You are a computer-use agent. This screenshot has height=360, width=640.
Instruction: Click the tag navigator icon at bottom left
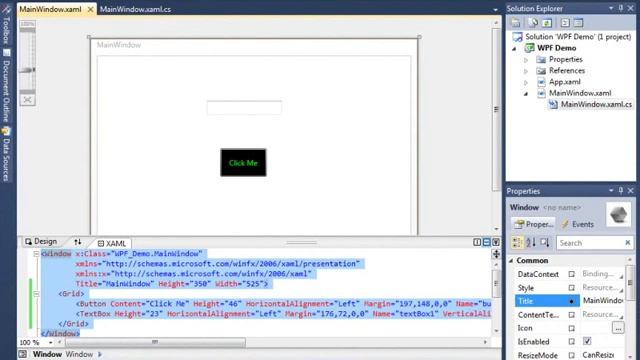(x=23, y=354)
